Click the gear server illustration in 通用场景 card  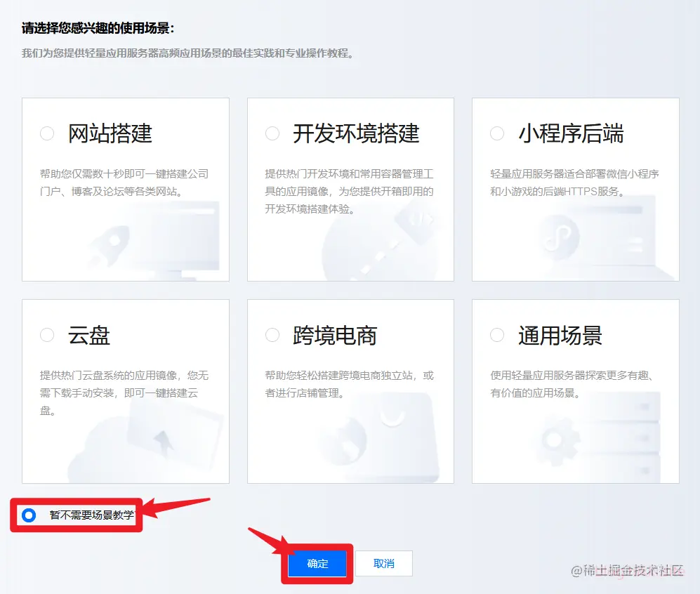point(598,437)
